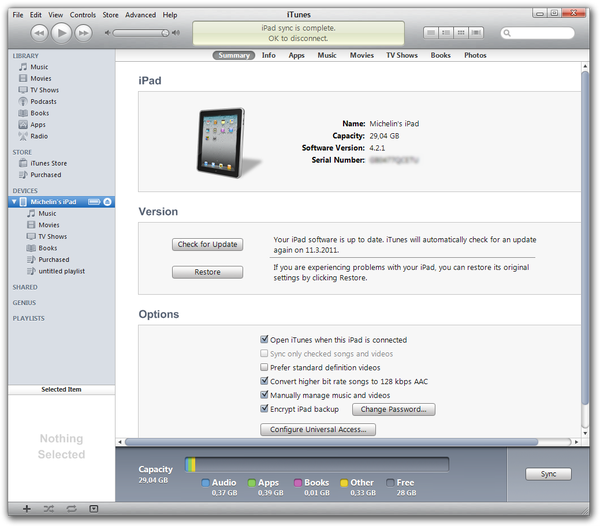The image size is (600, 526).
Task: Collapse the Michelin's iPad device tree
Action: coord(14,202)
